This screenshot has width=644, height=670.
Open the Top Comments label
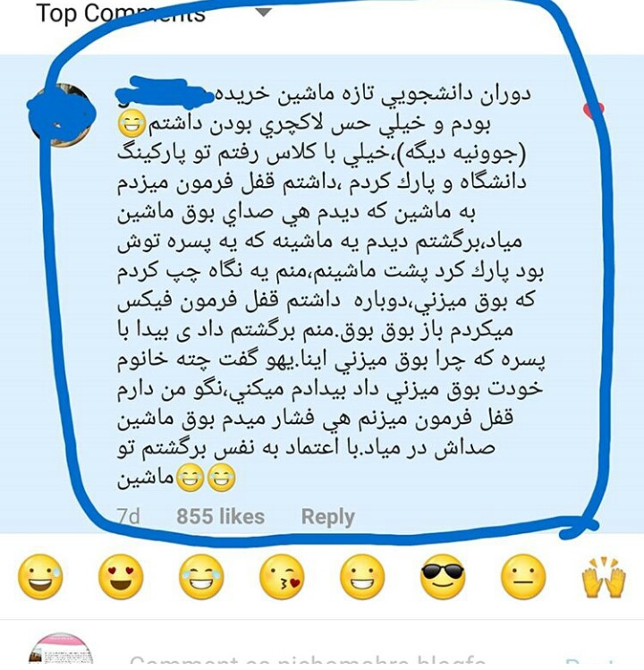tap(121, 13)
